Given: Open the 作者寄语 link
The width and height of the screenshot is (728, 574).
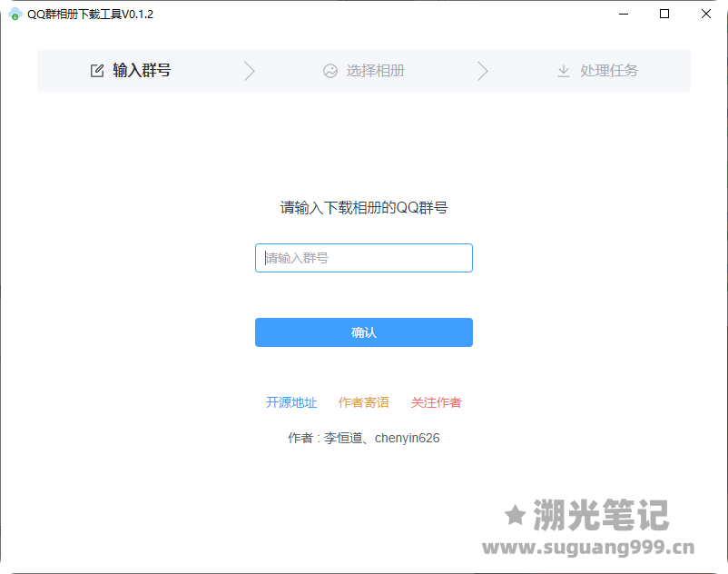Looking at the screenshot, I should click(363, 402).
